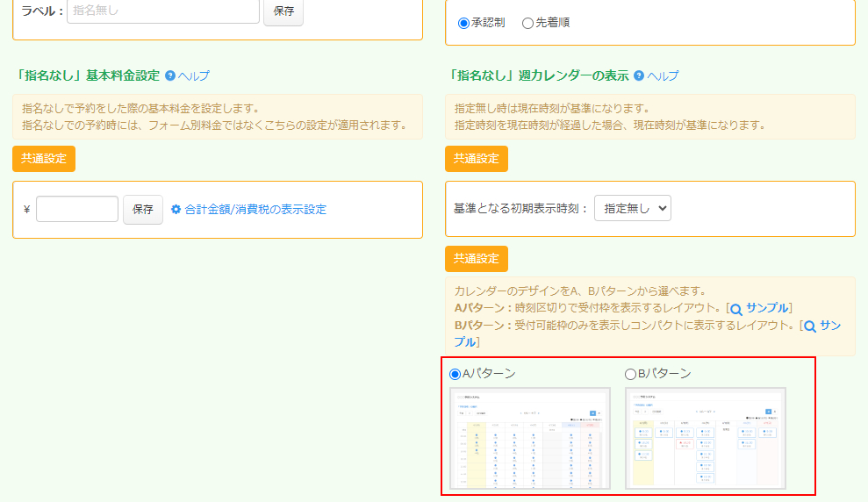Open ヘルプ link for 基本料金設定
The width and height of the screenshot is (868, 502).
coord(194,75)
